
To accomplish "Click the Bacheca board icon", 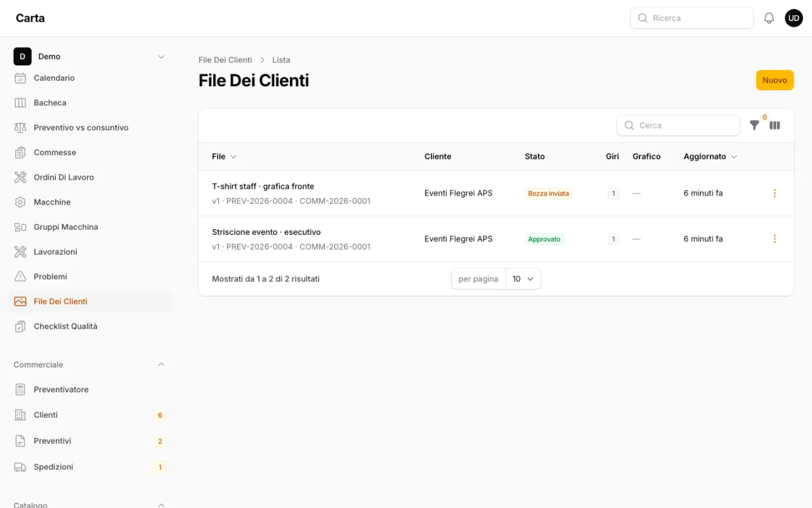I will coord(20,103).
